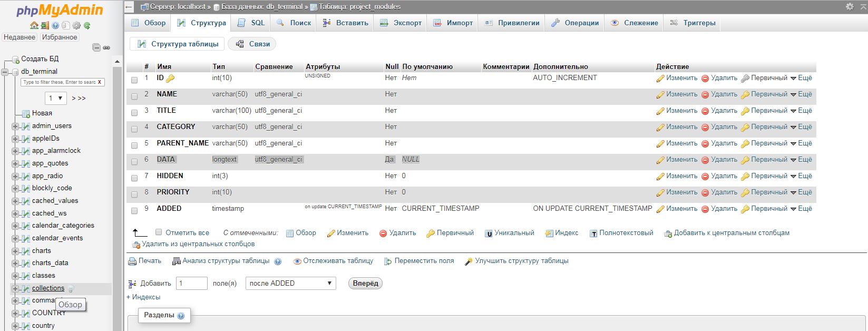Open the Недавнее tables button
868x331 pixels.
coord(19,37)
